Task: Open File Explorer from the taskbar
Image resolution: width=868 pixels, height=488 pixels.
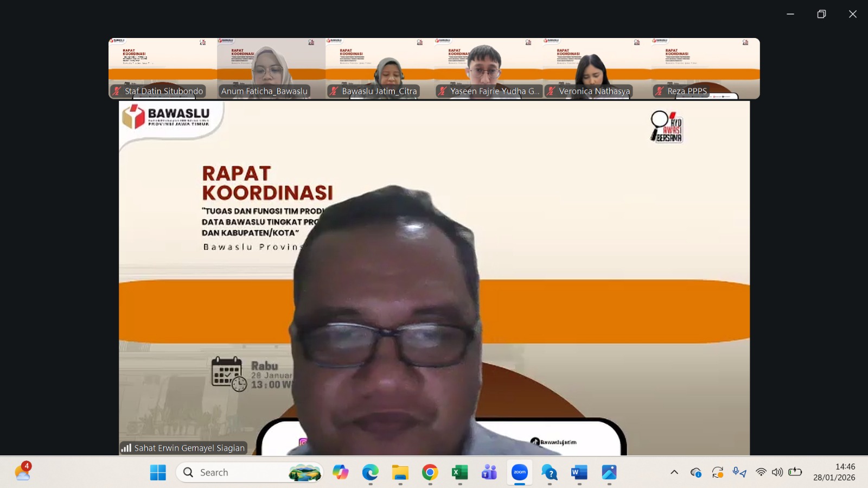Action: point(400,473)
